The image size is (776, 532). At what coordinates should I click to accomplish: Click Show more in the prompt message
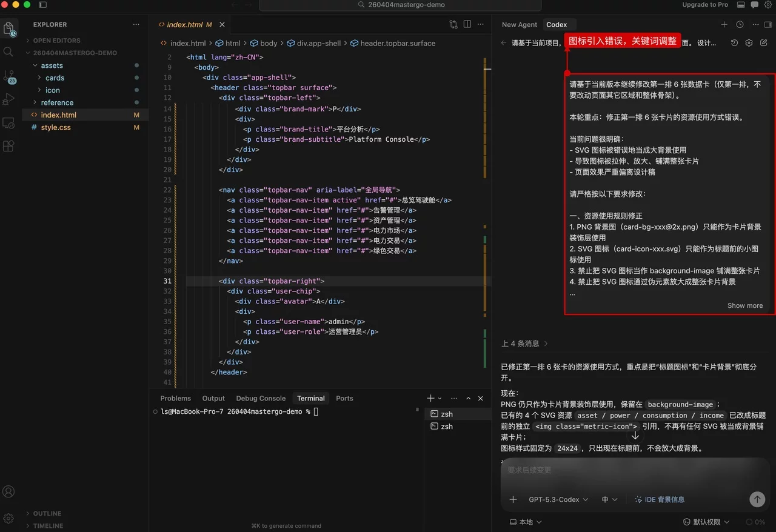[745, 305]
